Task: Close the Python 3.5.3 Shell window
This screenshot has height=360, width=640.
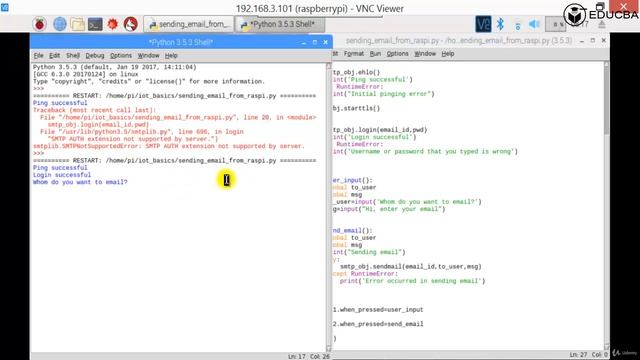Action: [x=325, y=42]
